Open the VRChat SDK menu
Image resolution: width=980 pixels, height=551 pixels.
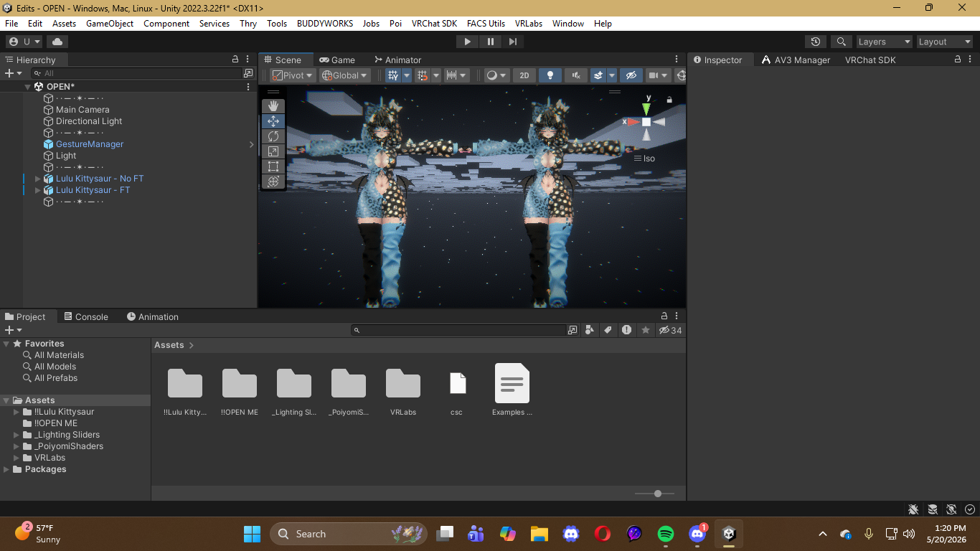(x=434, y=23)
